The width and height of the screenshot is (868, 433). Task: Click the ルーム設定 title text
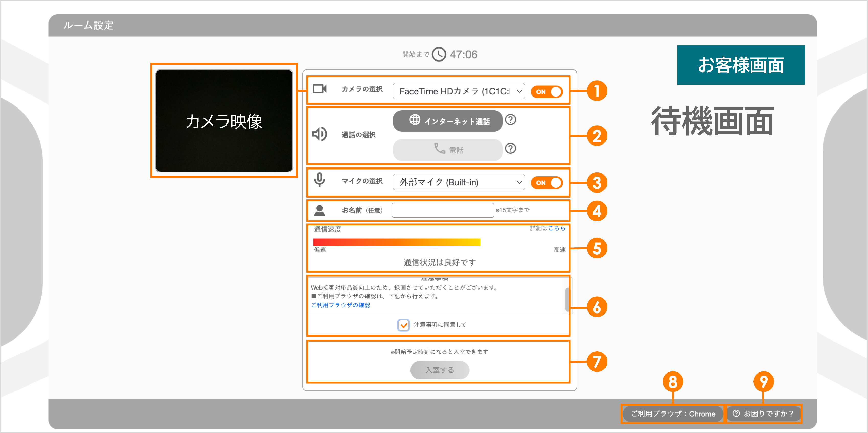[x=88, y=25]
